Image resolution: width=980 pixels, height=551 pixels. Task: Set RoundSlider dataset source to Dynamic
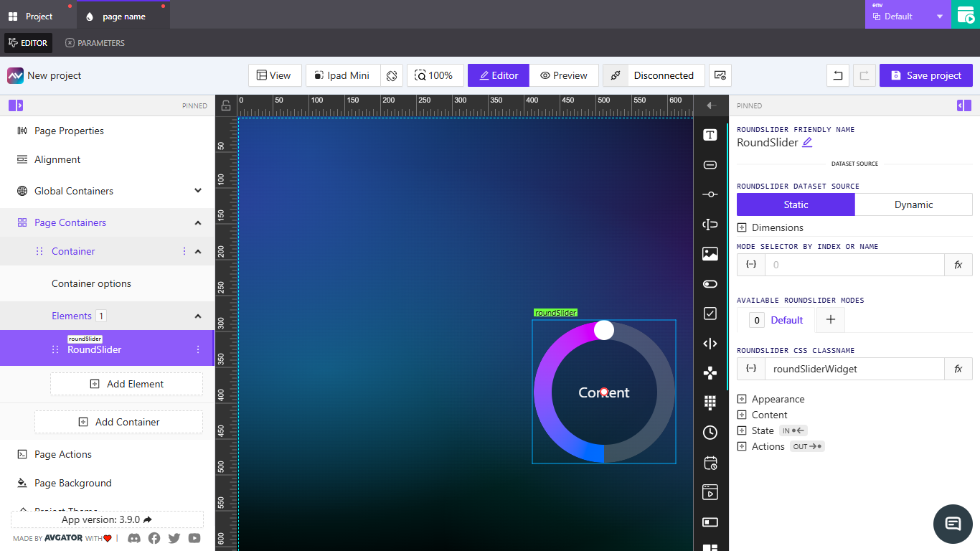click(913, 204)
